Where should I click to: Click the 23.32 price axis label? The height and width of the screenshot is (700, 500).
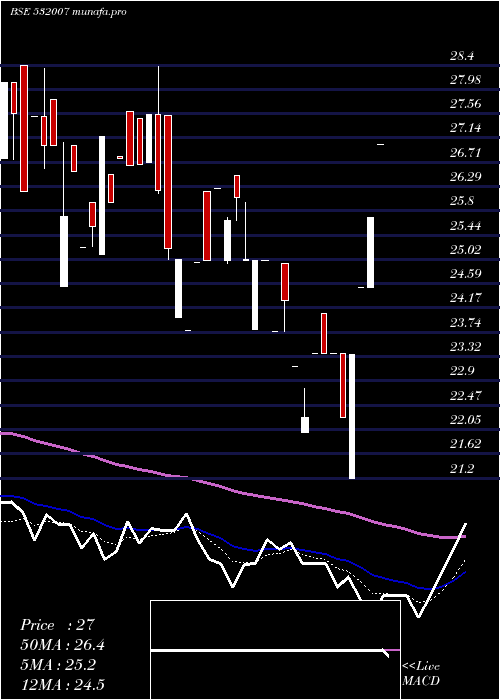(x=465, y=346)
